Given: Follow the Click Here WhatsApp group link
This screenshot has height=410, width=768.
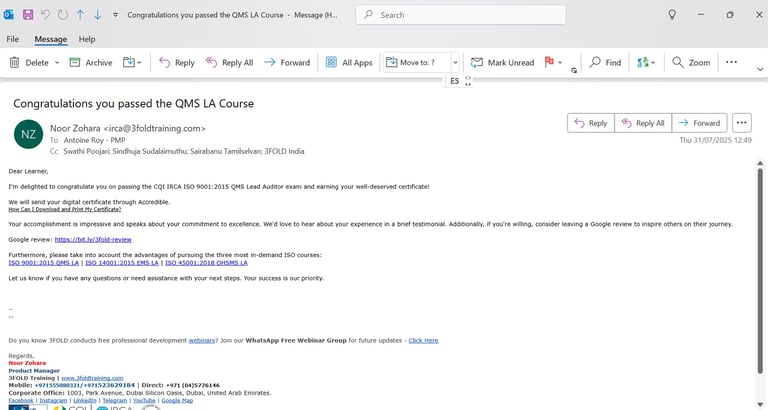Looking at the screenshot, I should pyautogui.click(x=423, y=340).
